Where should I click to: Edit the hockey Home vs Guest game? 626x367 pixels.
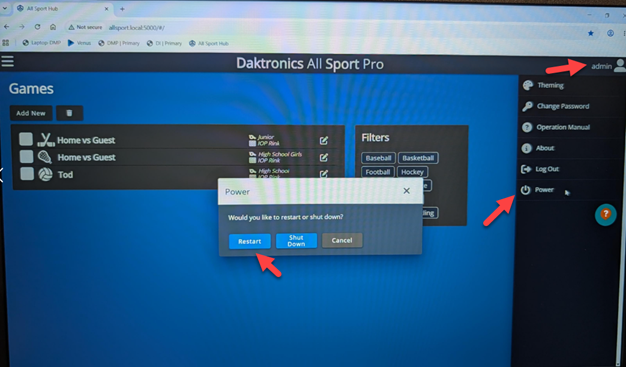[x=324, y=140]
